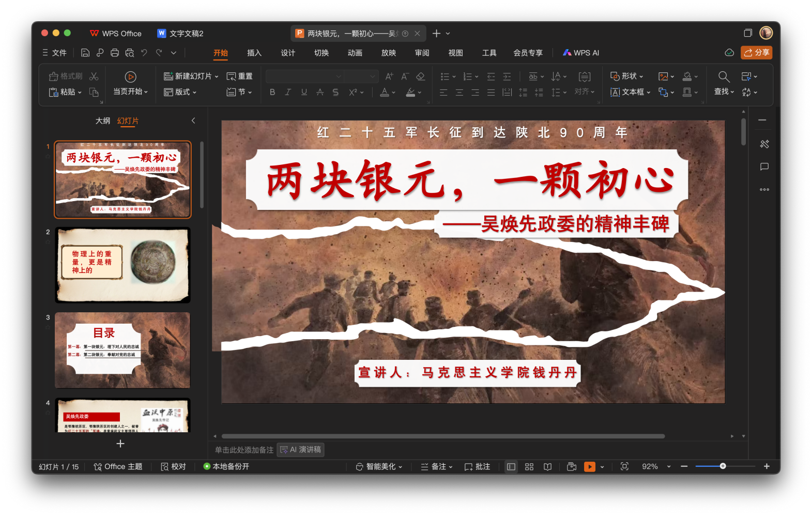This screenshot has height=516, width=812.
Task: Click the format painter (格式刷) icon
Action: tap(54, 77)
